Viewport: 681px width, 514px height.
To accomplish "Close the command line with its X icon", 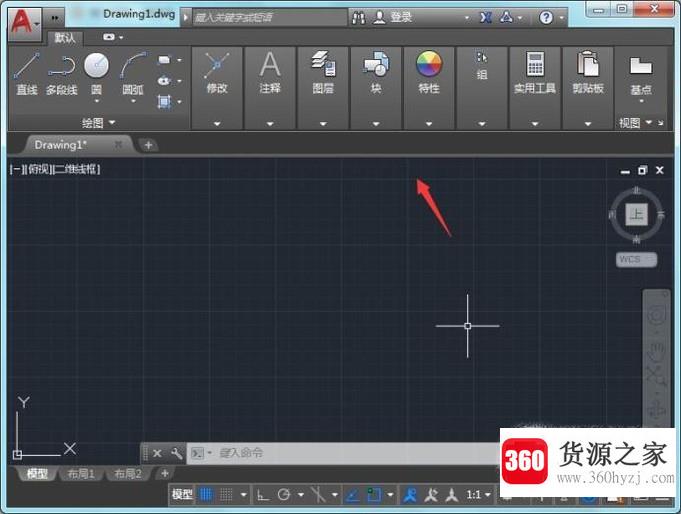I will 157,454.
